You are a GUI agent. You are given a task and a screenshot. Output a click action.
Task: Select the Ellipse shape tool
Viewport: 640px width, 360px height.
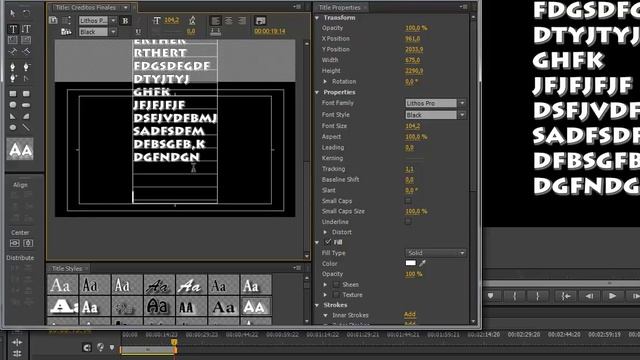coord(13,128)
